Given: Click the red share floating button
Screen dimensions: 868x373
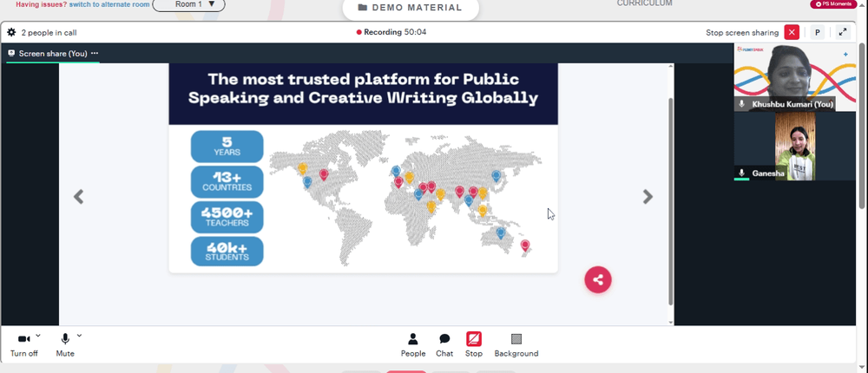Looking at the screenshot, I should pos(598,280).
